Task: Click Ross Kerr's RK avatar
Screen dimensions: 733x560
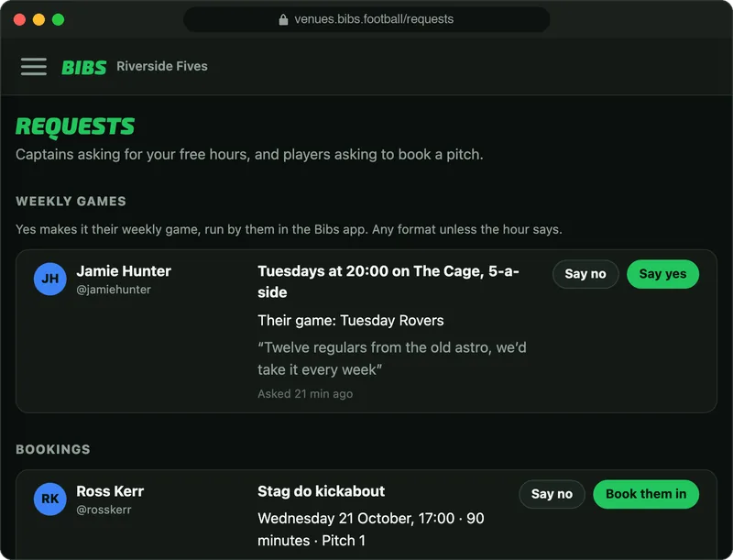Action: [x=50, y=499]
